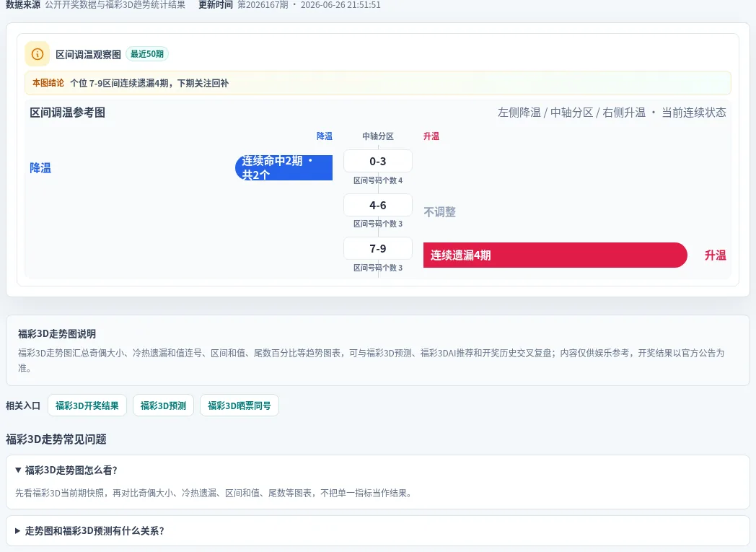Click the 更新时间 label
The image size is (756, 552).
point(216,5)
